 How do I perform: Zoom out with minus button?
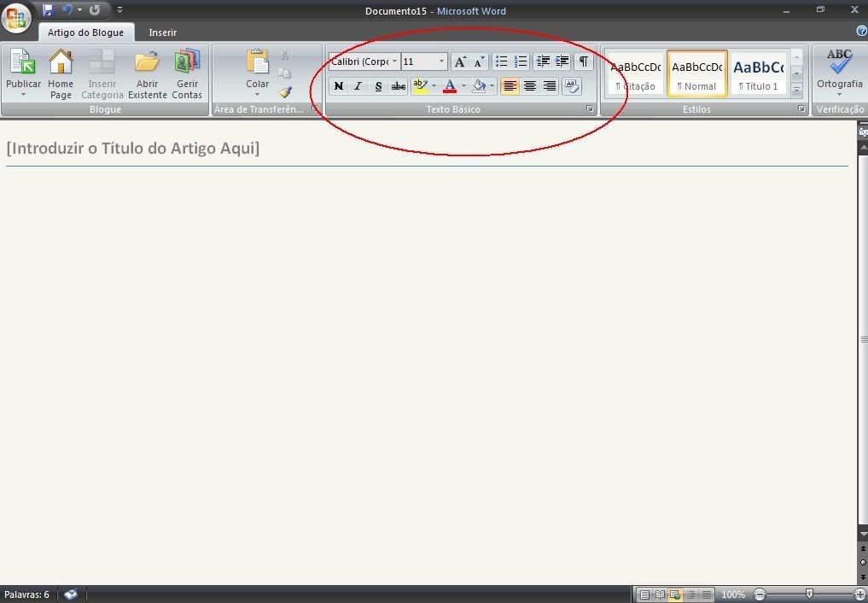click(x=760, y=595)
